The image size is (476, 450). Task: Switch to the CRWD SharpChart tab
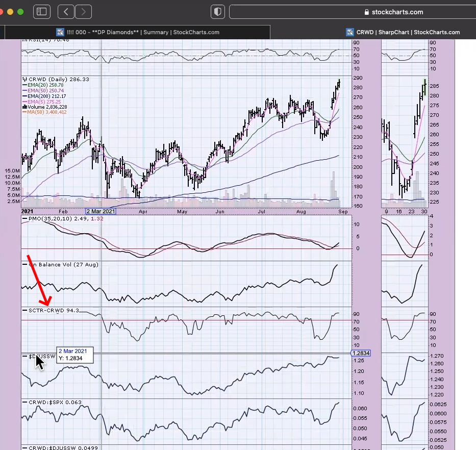pos(403,32)
